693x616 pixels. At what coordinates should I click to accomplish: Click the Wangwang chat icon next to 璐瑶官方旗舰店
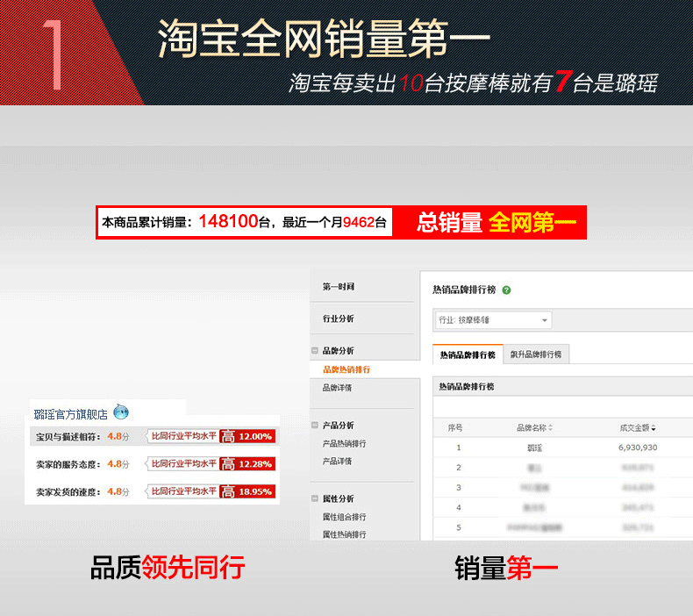(121, 412)
